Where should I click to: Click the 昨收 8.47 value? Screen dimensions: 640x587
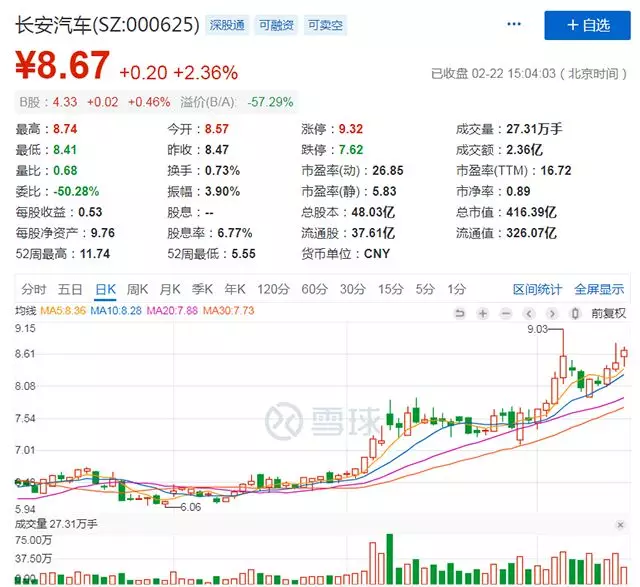coord(217,150)
